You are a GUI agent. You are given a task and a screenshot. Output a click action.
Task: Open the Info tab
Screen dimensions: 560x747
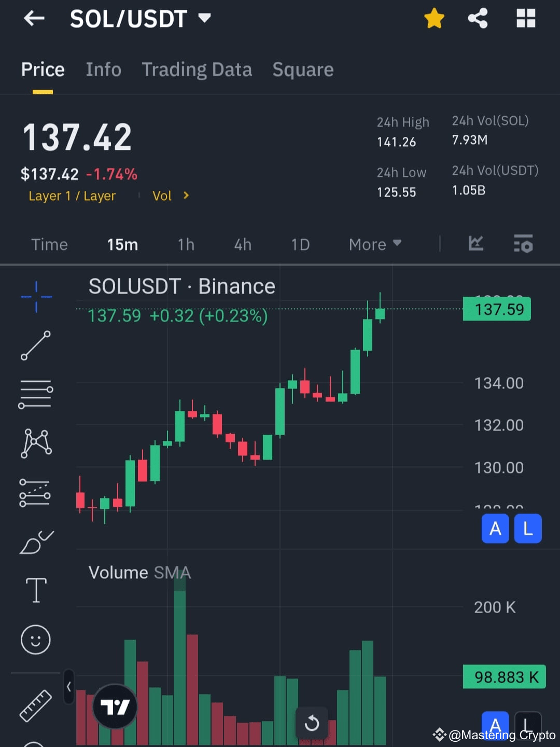103,70
